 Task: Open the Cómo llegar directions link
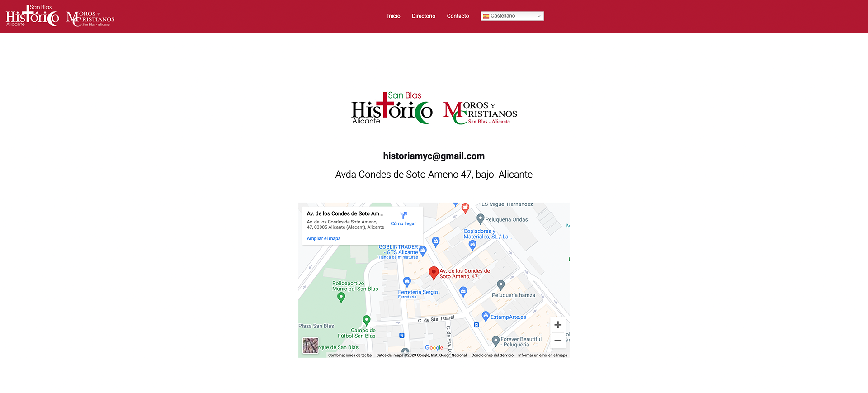coord(403,223)
